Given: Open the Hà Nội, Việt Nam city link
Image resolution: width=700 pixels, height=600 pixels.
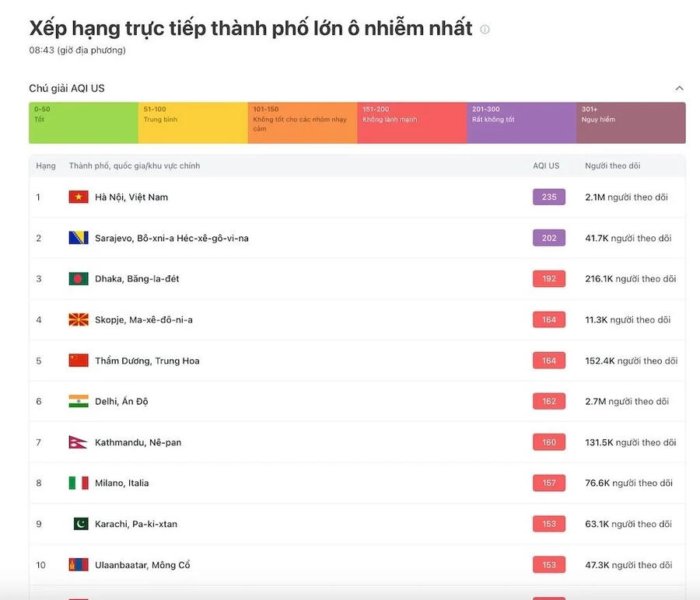Looking at the screenshot, I should click(x=131, y=197).
